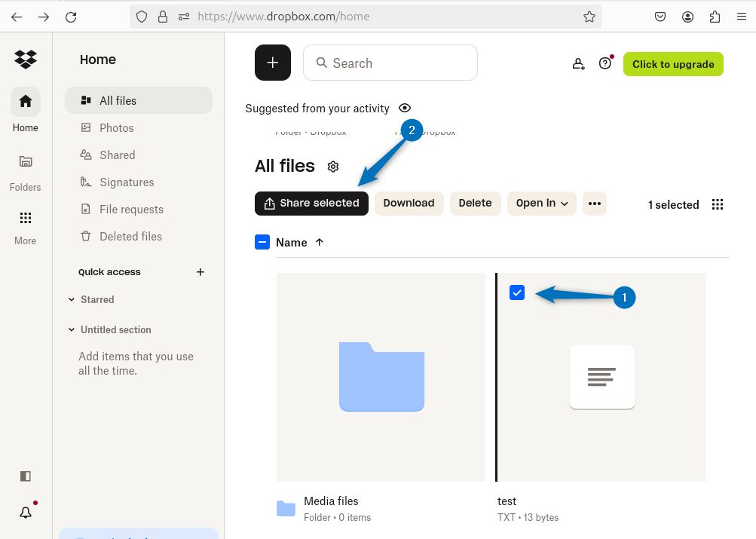This screenshot has width=756, height=539.
Task: Open All files settings gear icon
Action: pyautogui.click(x=333, y=167)
